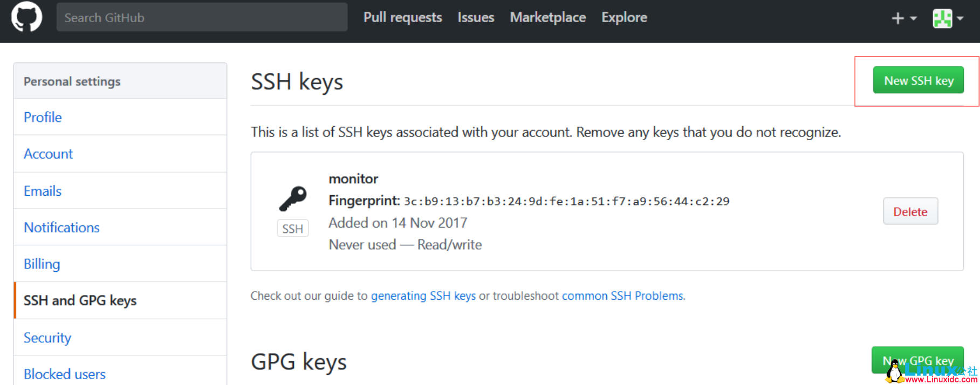Click the New SSH key button

tap(918, 80)
